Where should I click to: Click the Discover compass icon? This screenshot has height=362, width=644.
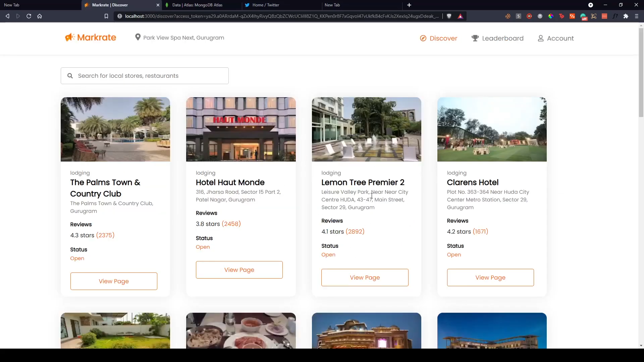(x=423, y=38)
